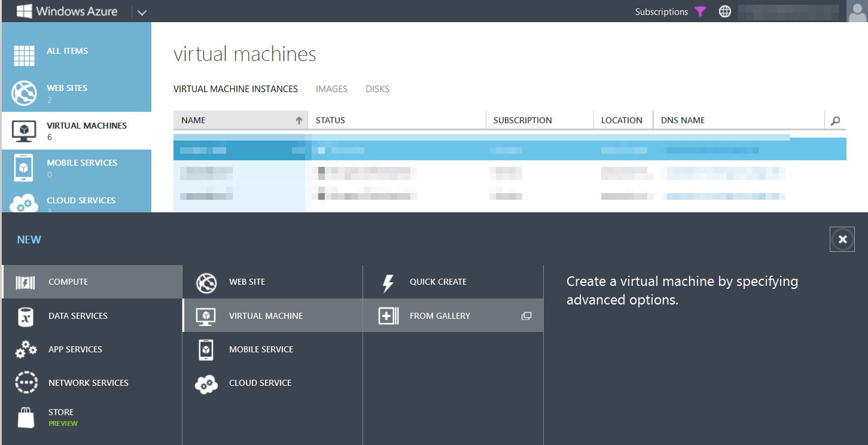
Task: Choose Mobile Service in the New panel
Action: click(x=273, y=349)
